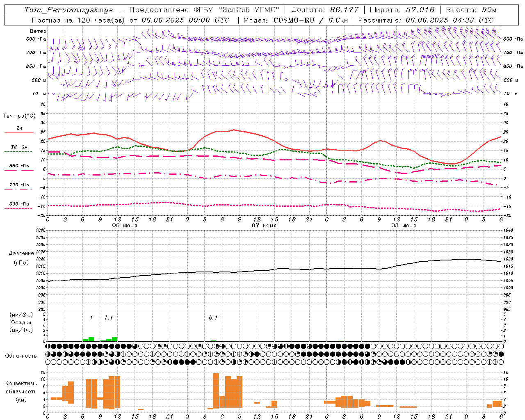This screenshot has height=420, width=525.
Task: Click the small green precipitation bar below '0.1'
Action: click(213, 340)
